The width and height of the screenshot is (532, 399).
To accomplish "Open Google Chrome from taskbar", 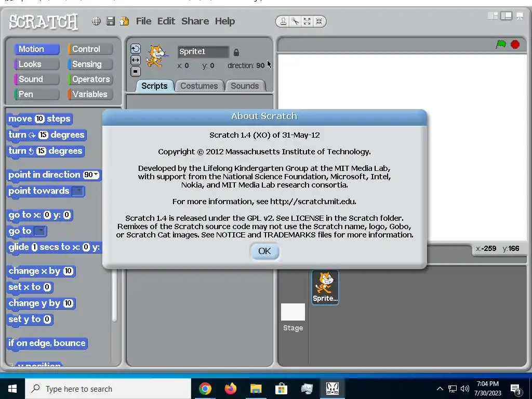I will click(x=205, y=389).
